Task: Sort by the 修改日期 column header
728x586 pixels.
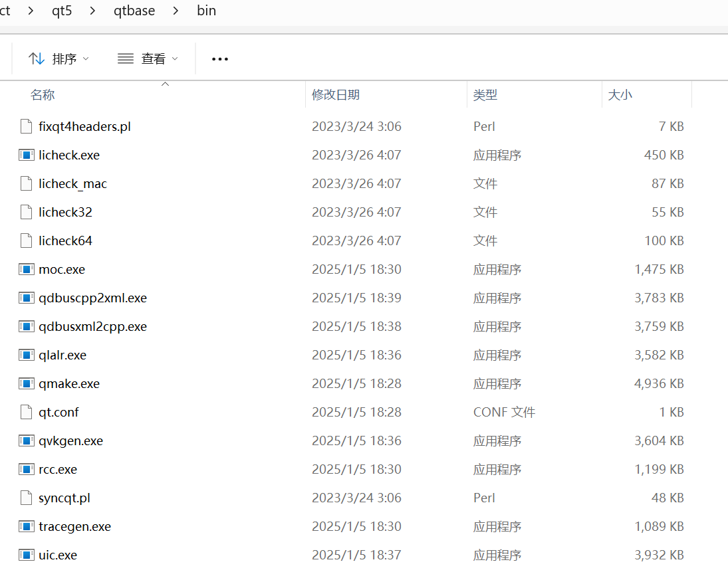Action: pos(336,94)
